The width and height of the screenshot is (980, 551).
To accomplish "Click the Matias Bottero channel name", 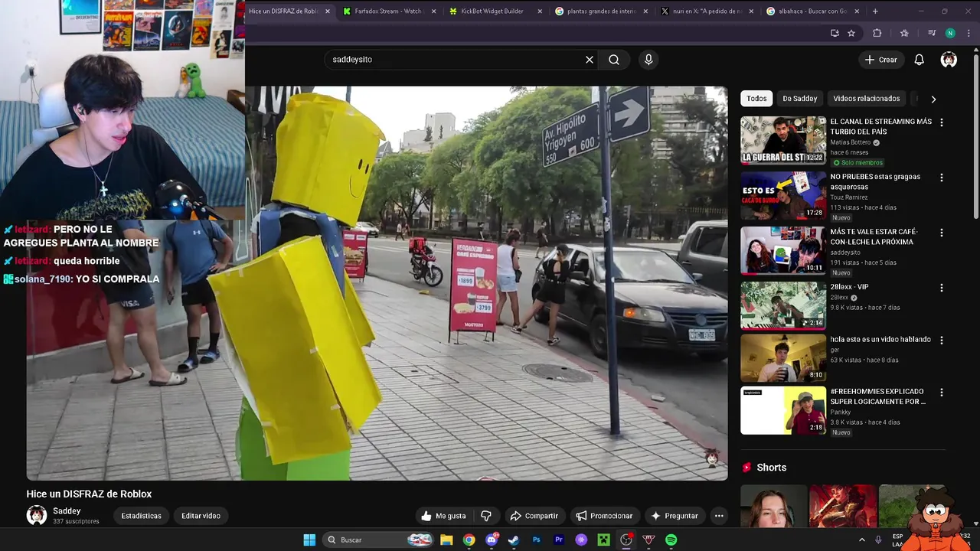I will click(850, 142).
